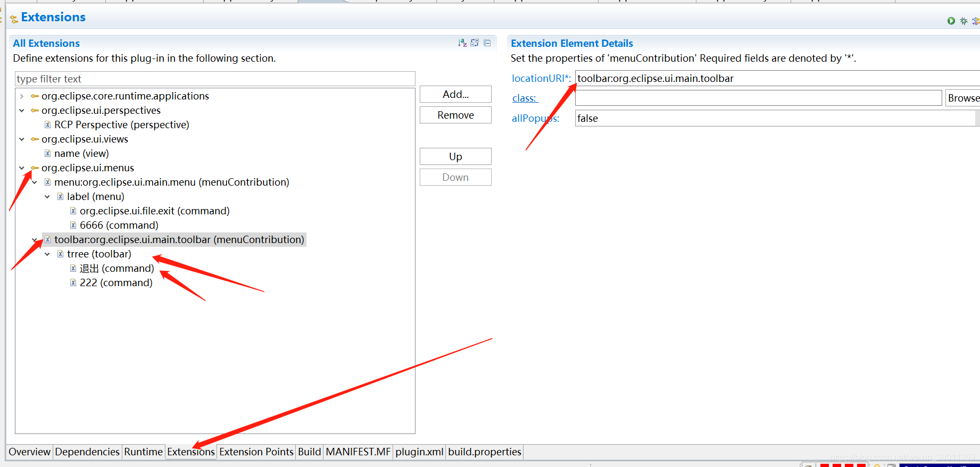Select org.eclipse.core.runtime.applications extension

coord(125,96)
